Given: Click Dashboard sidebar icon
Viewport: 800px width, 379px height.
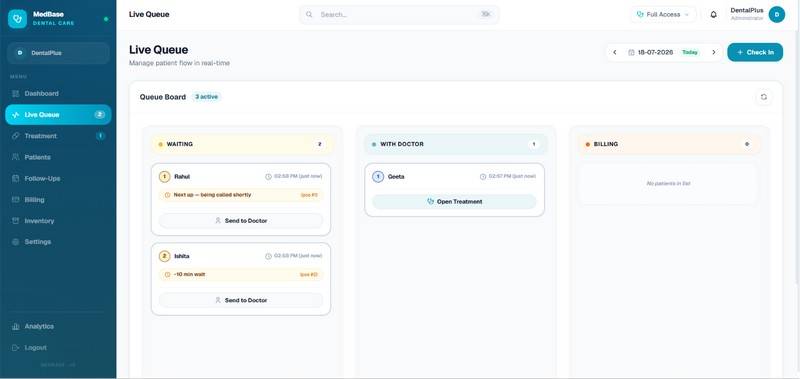Looking at the screenshot, I should pyautogui.click(x=15, y=94).
